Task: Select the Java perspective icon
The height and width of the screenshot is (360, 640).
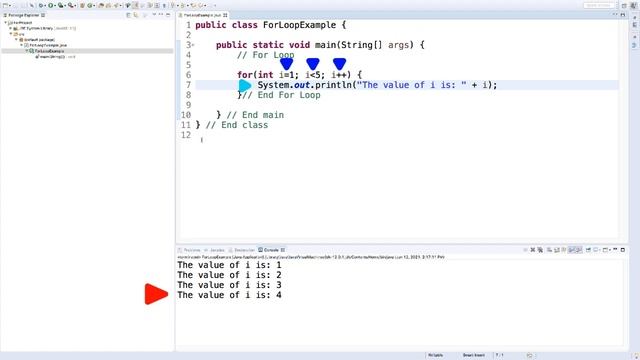Action: pyautogui.click(x=633, y=5)
